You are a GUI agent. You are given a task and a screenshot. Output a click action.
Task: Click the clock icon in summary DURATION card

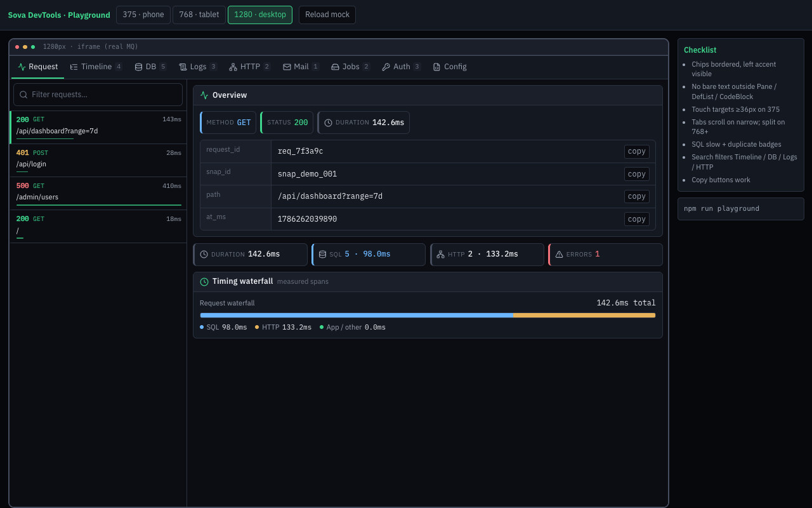click(204, 254)
